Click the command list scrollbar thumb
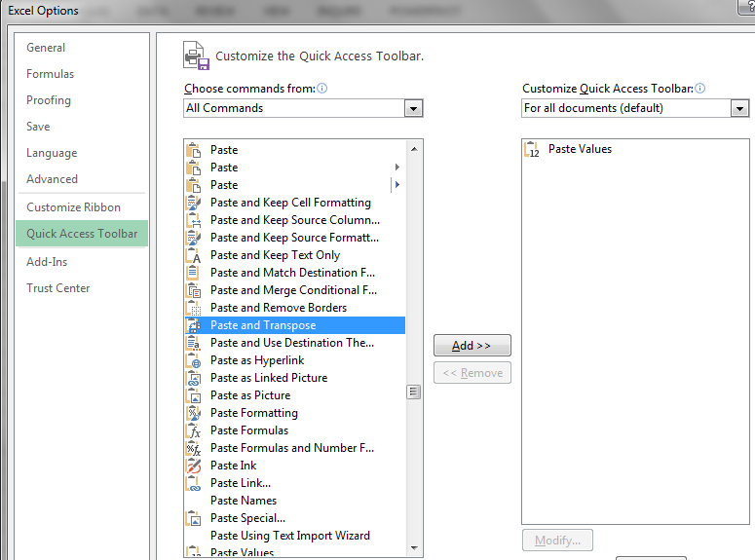Screen dimensions: 755x560 point(414,392)
